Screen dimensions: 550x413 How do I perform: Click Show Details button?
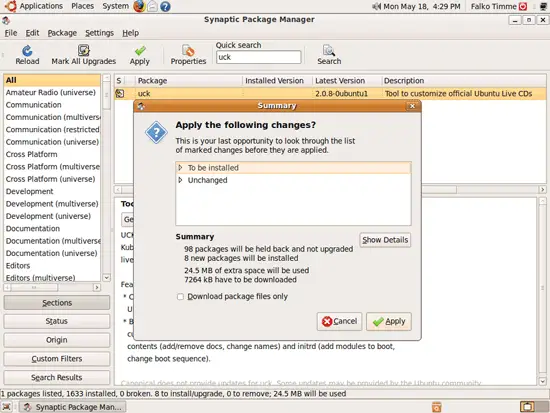point(385,240)
